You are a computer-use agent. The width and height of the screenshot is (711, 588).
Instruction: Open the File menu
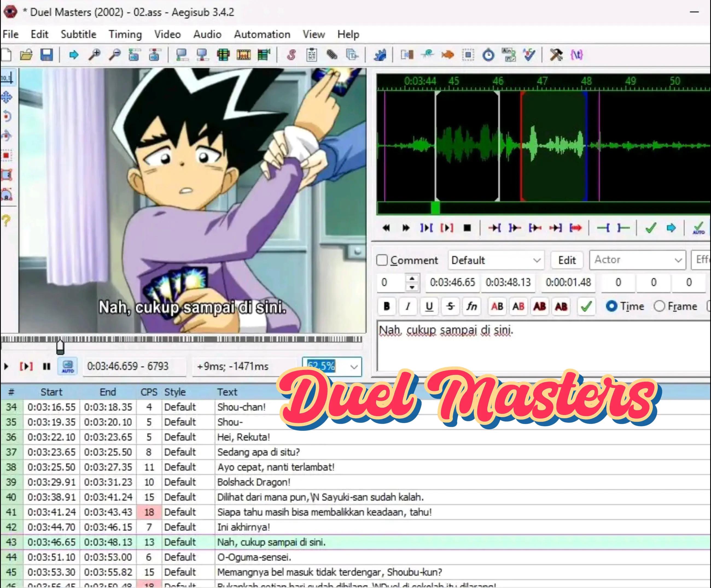coord(10,34)
